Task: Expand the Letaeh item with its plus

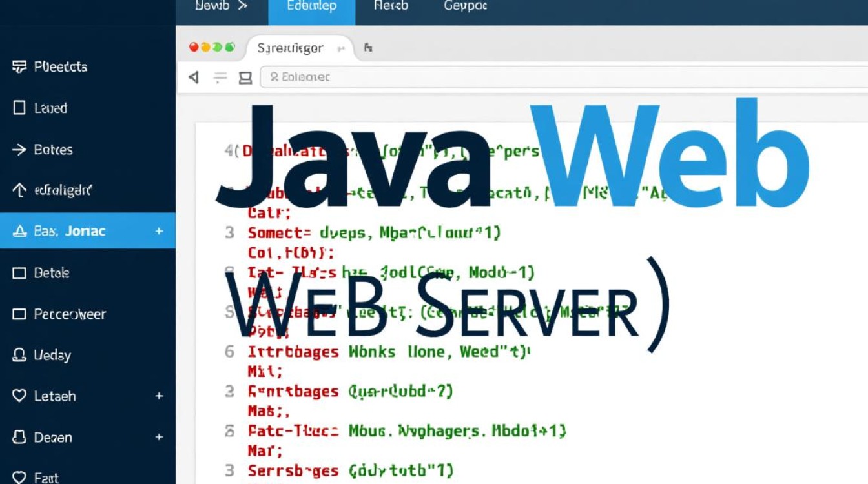Action: click(x=159, y=396)
